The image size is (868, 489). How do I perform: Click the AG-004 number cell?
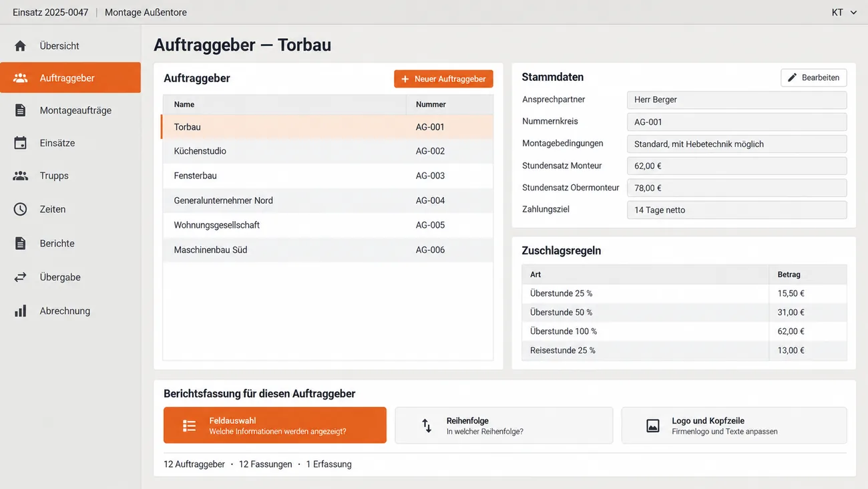click(x=430, y=200)
